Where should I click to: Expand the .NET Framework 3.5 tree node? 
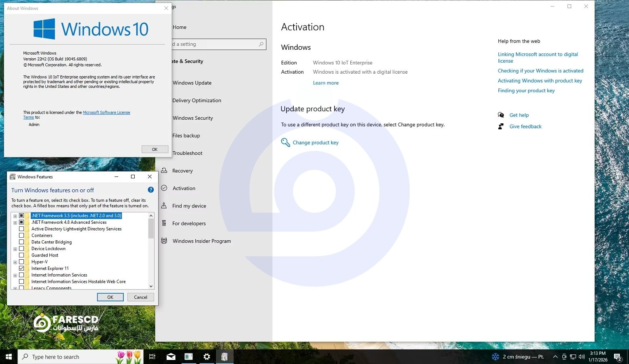[15, 216]
